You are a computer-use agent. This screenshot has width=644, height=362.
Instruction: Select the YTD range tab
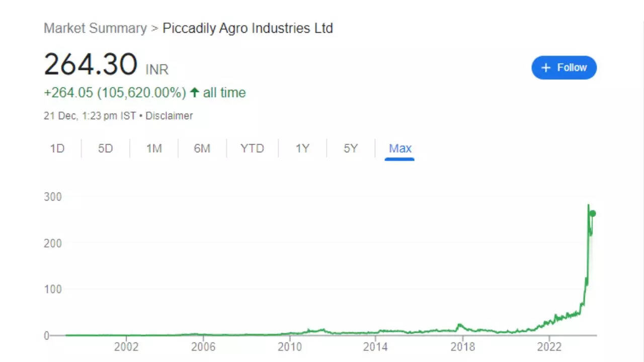tap(252, 148)
